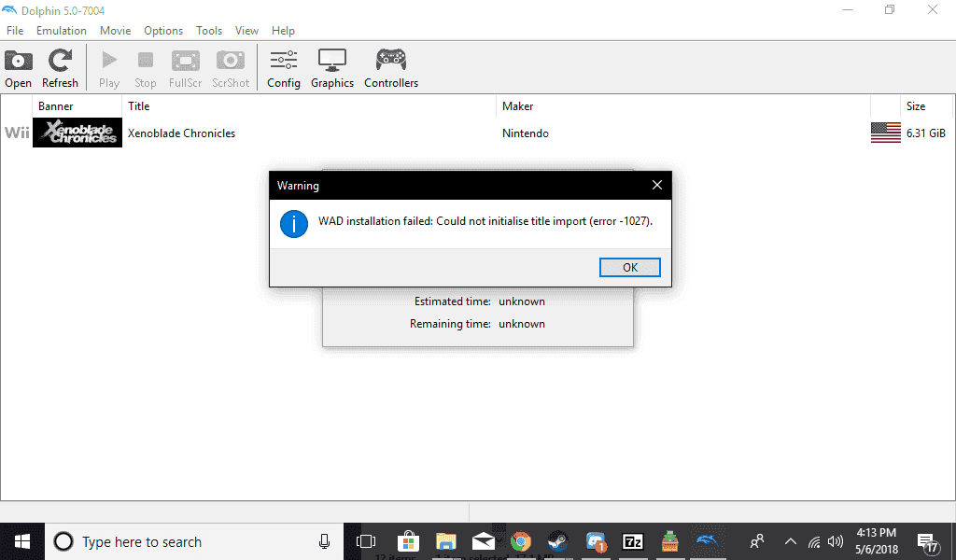Screen dimensions: 956x560
Task: Open the taskbar app icon right of 7-Zip
Action: [670, 541]
